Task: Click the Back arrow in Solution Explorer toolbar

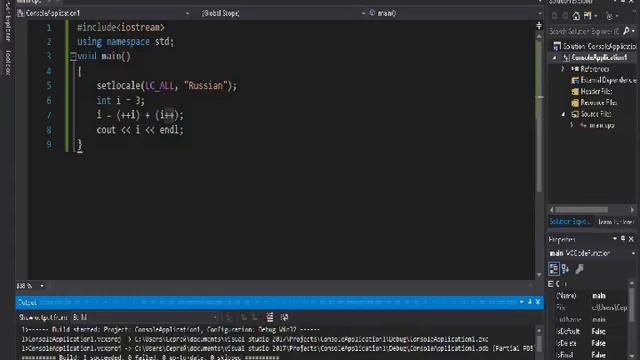Action: pos(554,16)
